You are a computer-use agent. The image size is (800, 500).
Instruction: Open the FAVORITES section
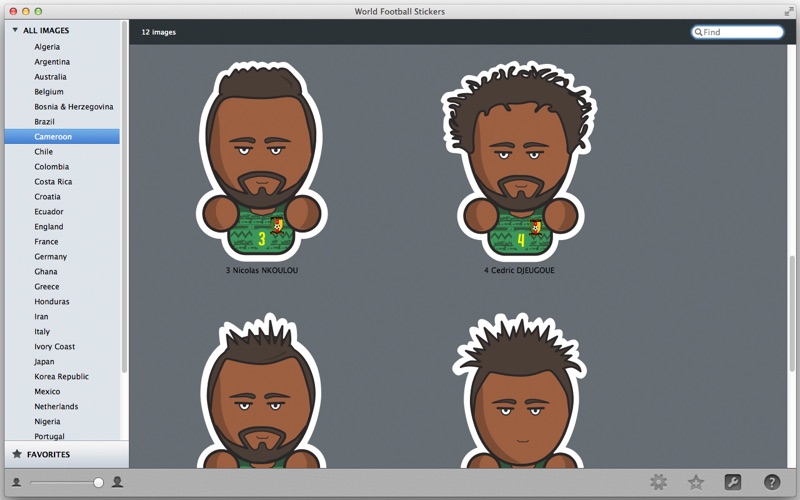pyautogui.click(x=48, y=454)
